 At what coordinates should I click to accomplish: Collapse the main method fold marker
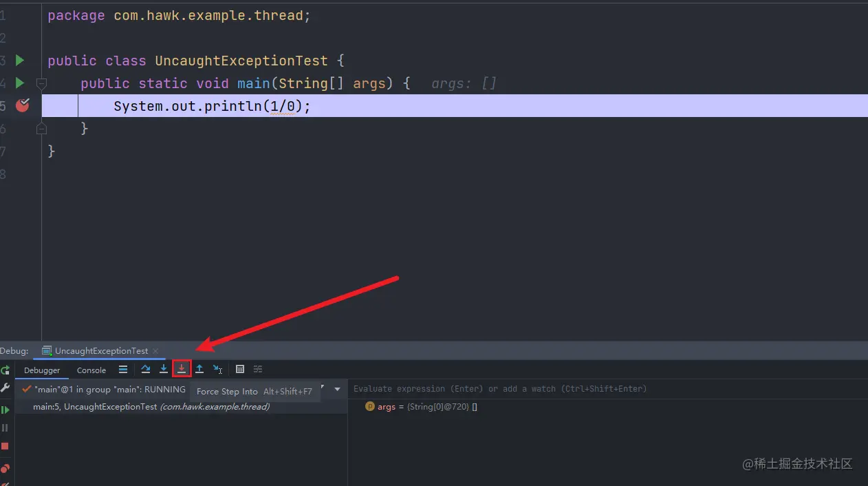coord(41,83)
